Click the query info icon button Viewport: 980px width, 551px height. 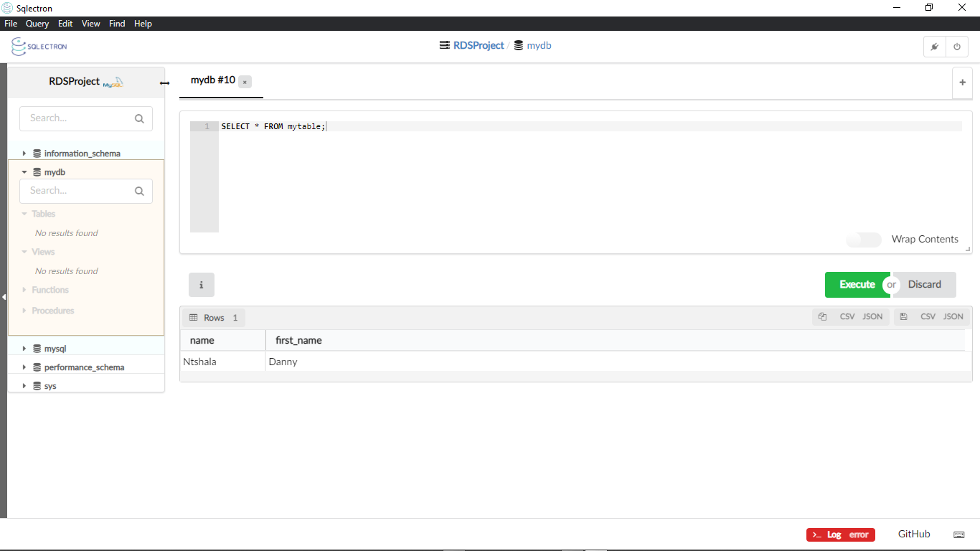201,285
